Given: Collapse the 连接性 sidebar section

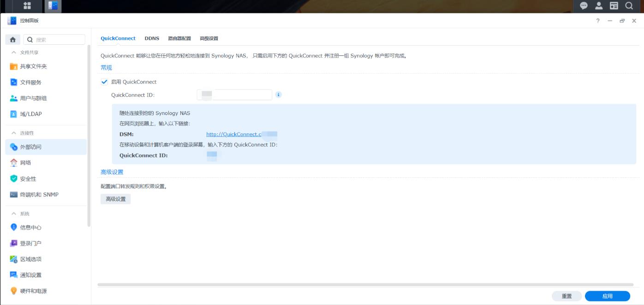Looking at the screenshot, I should [14, 133].
